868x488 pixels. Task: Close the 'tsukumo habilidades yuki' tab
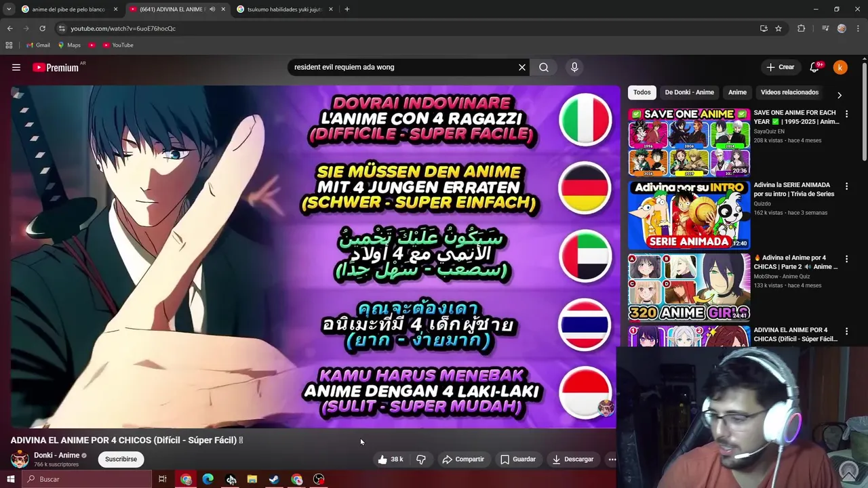click(331, 9)
